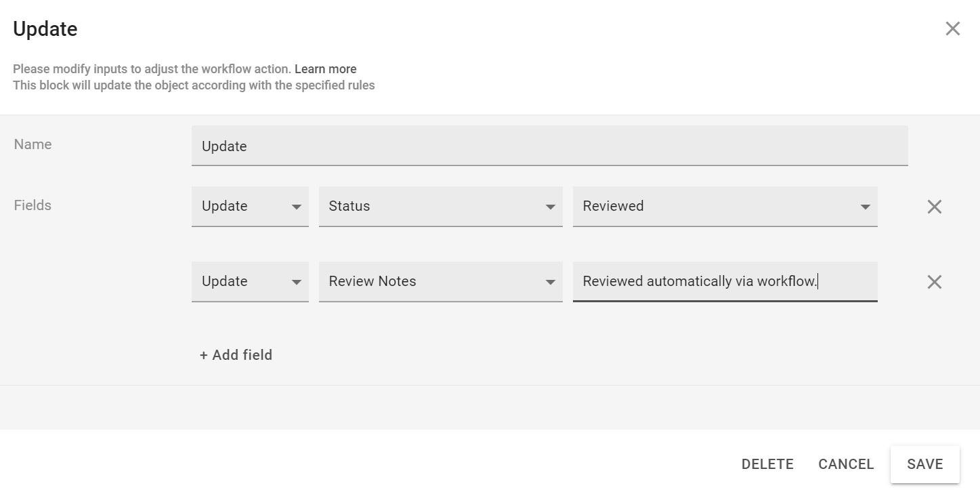Click the dropdown arrow beside Status

(551, 207)
